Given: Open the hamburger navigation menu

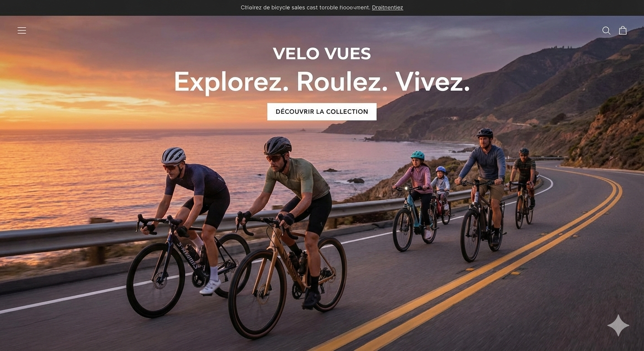Looking at the screenshot, I should 22,30.
